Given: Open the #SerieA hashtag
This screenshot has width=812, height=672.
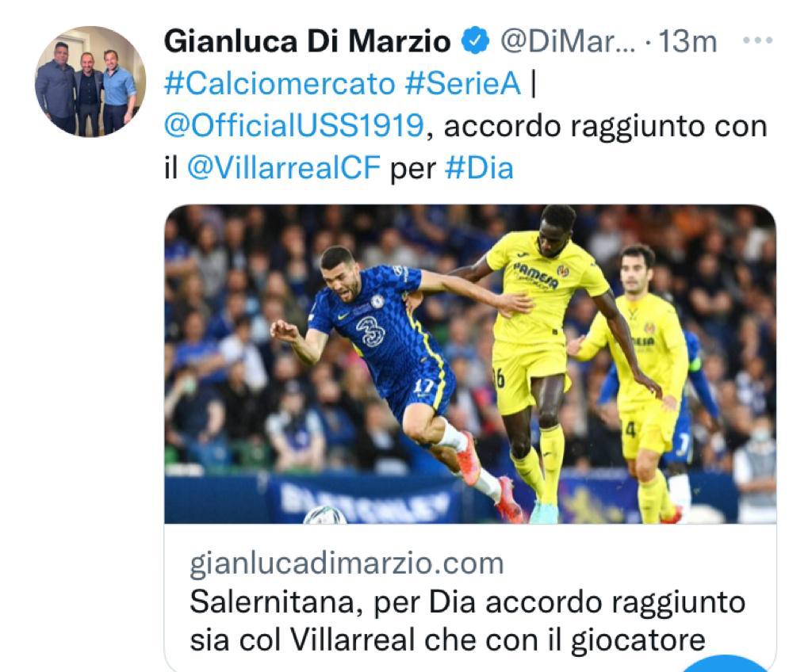Looking at the screenshot, I should tap(462, 83).
